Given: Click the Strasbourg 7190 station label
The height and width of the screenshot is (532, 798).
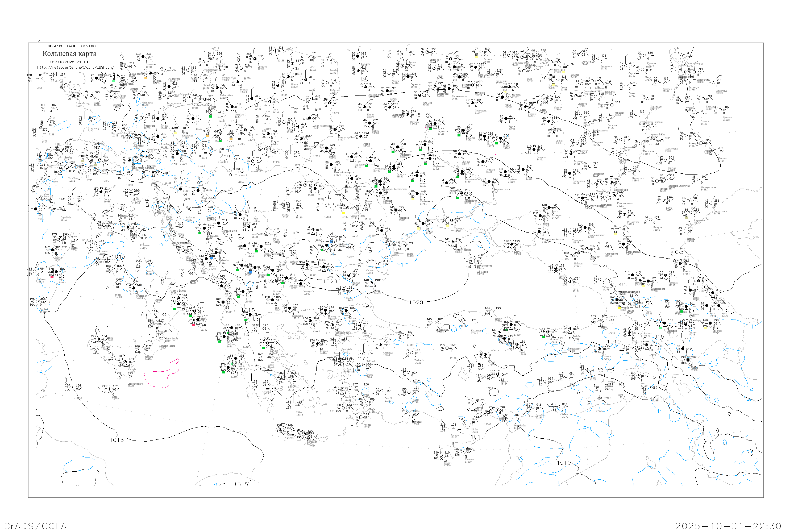Looking at the screenshot, I should coord(93,129).
